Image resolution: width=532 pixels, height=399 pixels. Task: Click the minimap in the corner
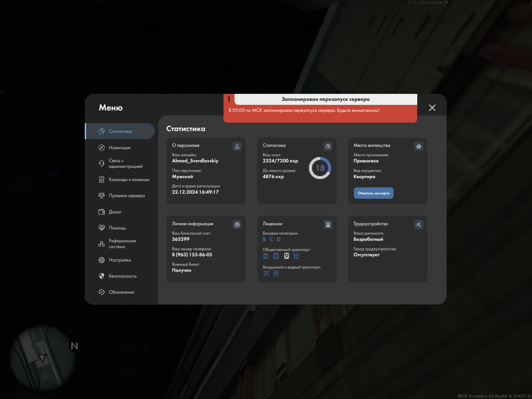43,358
